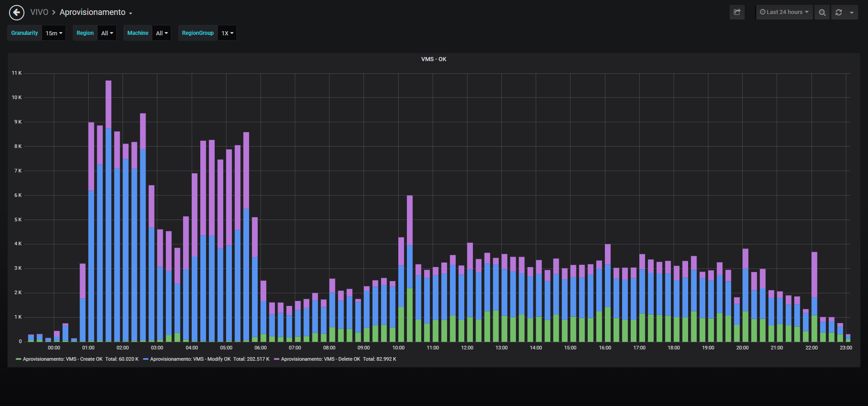Click the green Create OK legend color swatch
The height and width of the screenshot is (406, 868).
[x=19, y=359]
